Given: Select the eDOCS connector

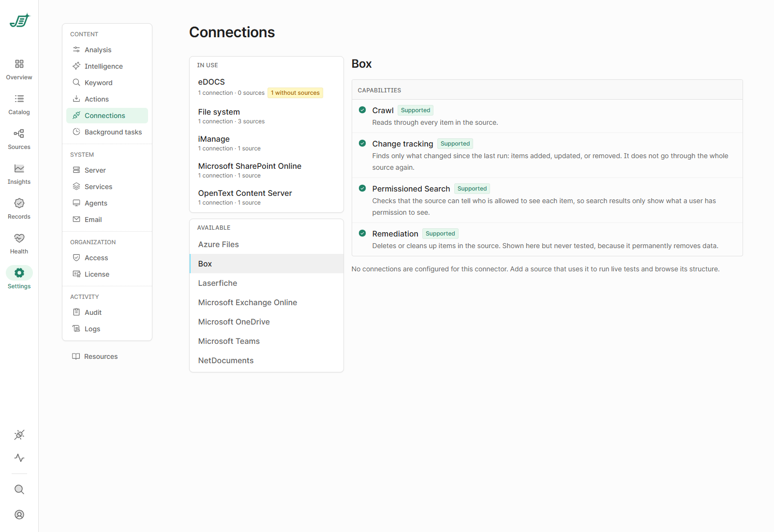Looking at the screenshot, I should point(267,87).
